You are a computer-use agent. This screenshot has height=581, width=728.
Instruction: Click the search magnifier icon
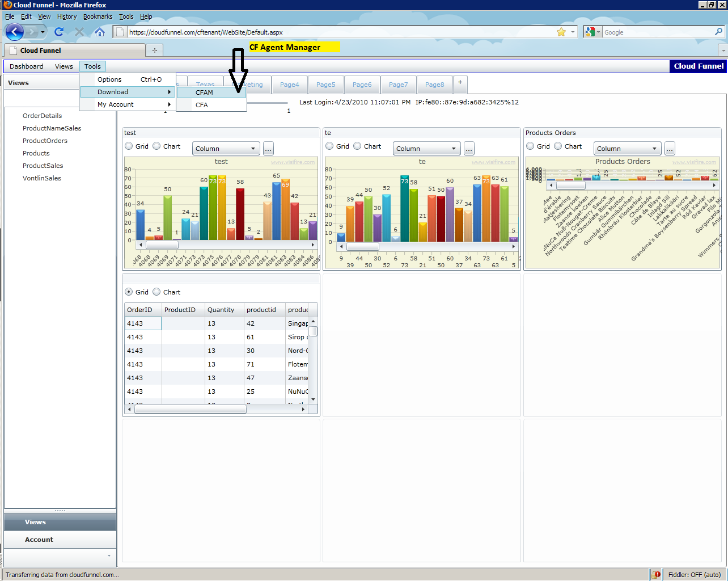point(718,32)
